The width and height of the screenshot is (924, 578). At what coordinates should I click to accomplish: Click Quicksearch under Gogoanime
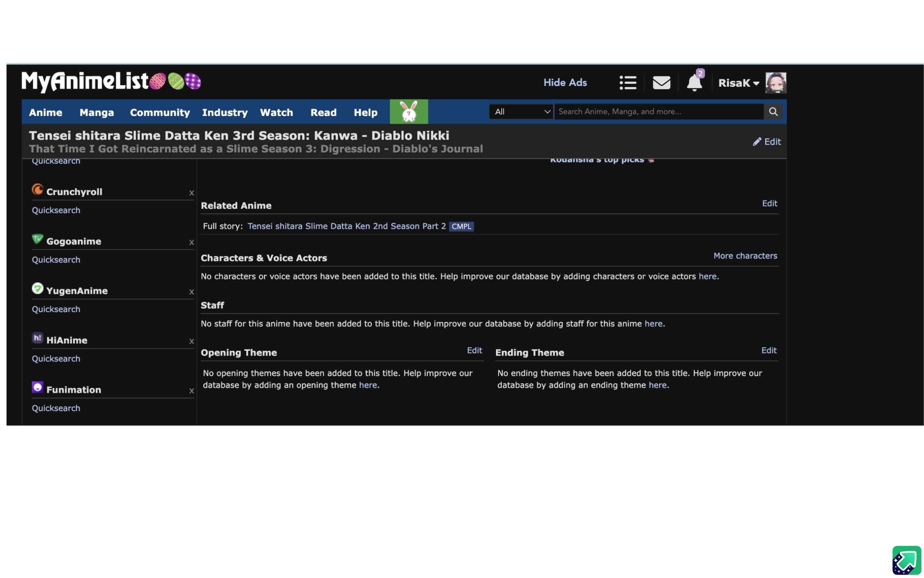click(x=56, y=260)
